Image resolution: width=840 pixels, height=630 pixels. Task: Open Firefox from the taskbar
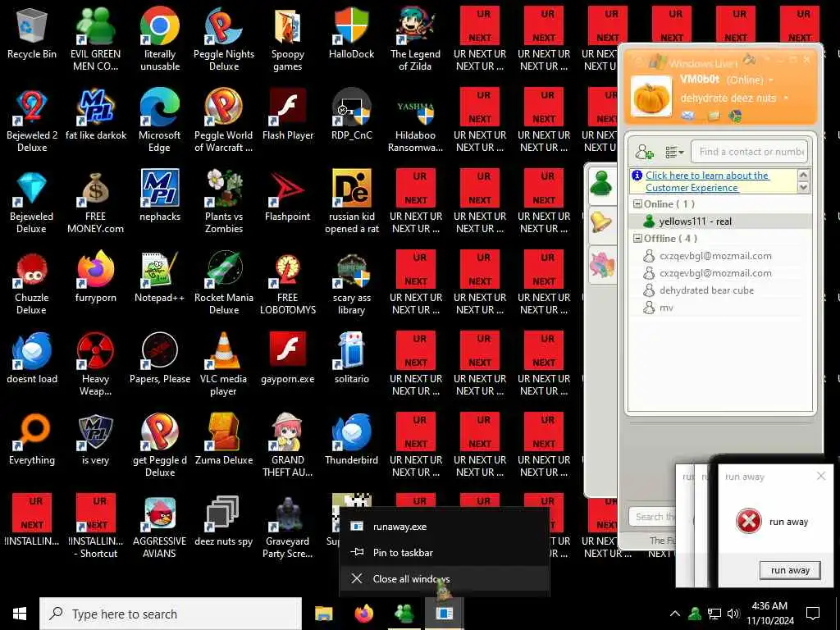[364, 614]
